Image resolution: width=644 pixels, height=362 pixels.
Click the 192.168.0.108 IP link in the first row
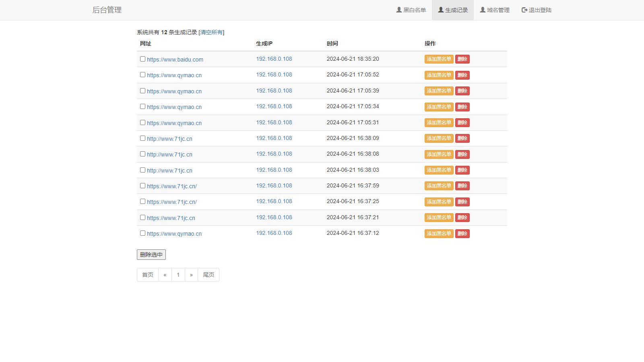274,59
